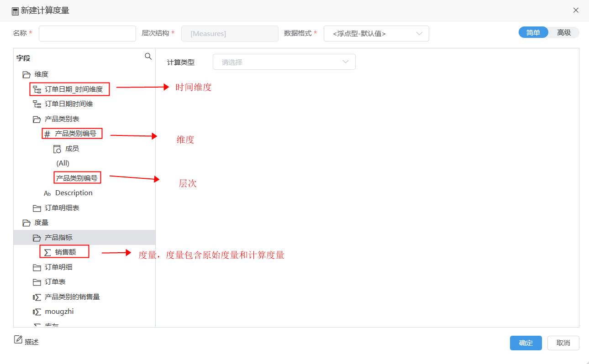The width and height of the screenshot is (589, 364).
Task: Click the folder icon next to 度量
Action: 26,223
